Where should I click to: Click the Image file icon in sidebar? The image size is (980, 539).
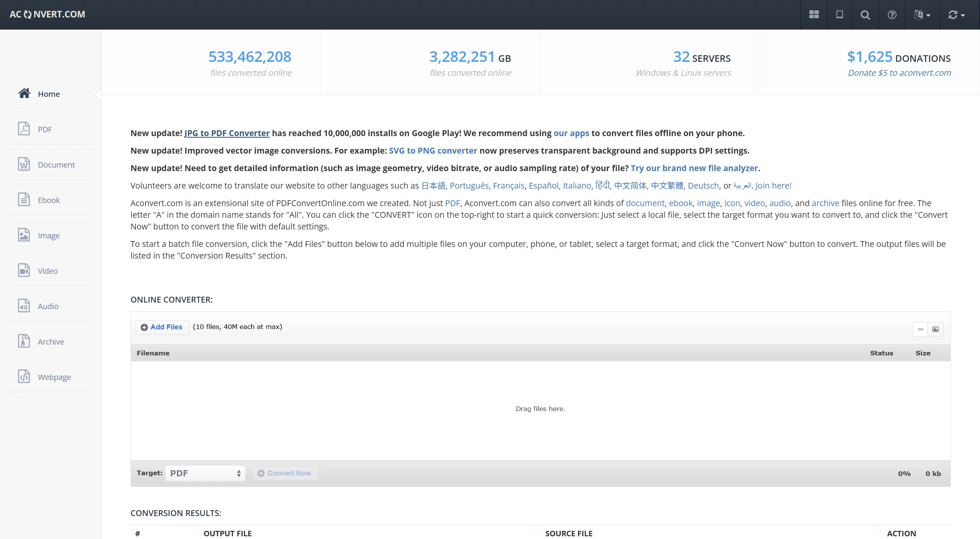coord(24,235)
